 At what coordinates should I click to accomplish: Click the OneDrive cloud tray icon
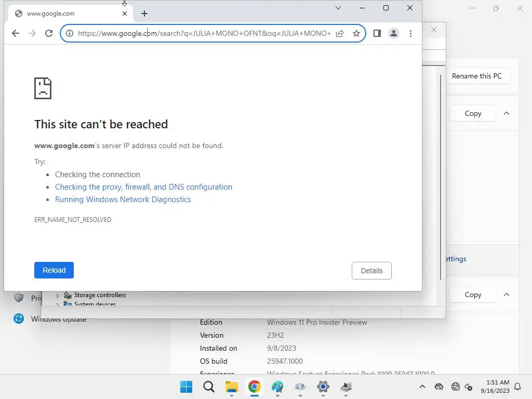coord(438,387)
